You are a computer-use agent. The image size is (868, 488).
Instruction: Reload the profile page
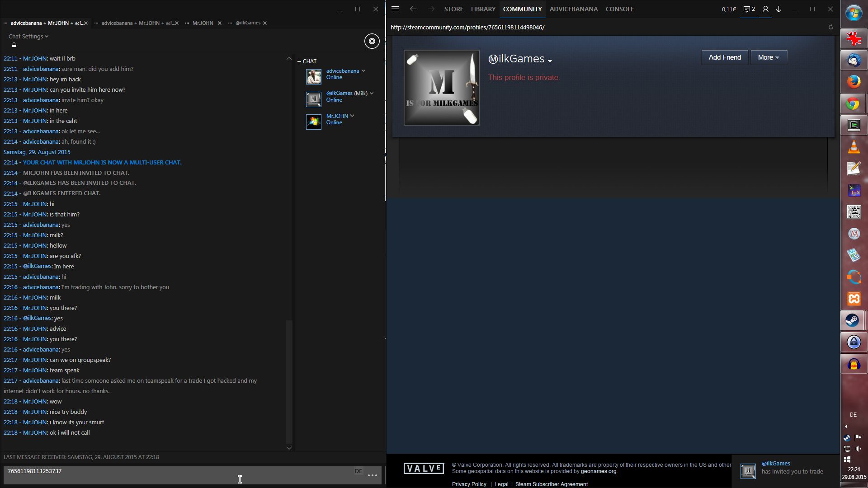click(830, 27)
